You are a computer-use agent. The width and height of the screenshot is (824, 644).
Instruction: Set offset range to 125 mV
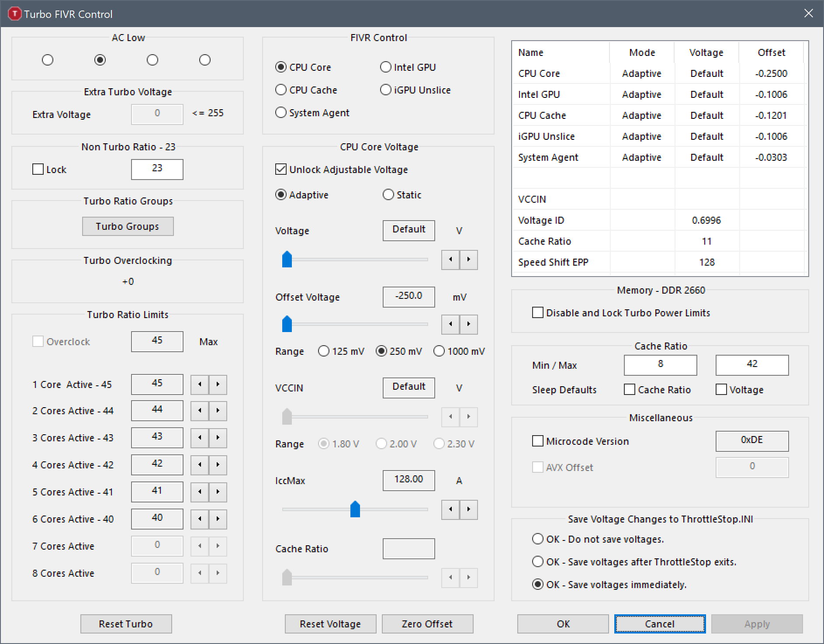coord(341,351)
